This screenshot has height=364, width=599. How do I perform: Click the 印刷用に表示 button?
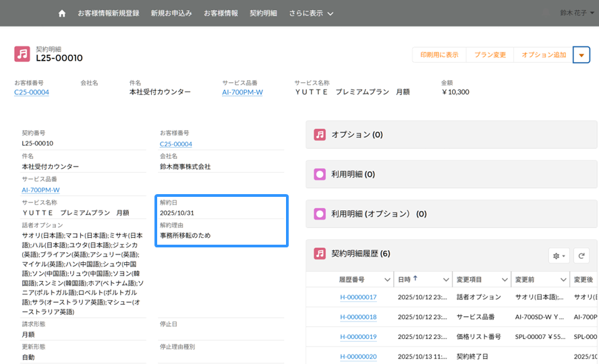[439, 55]
